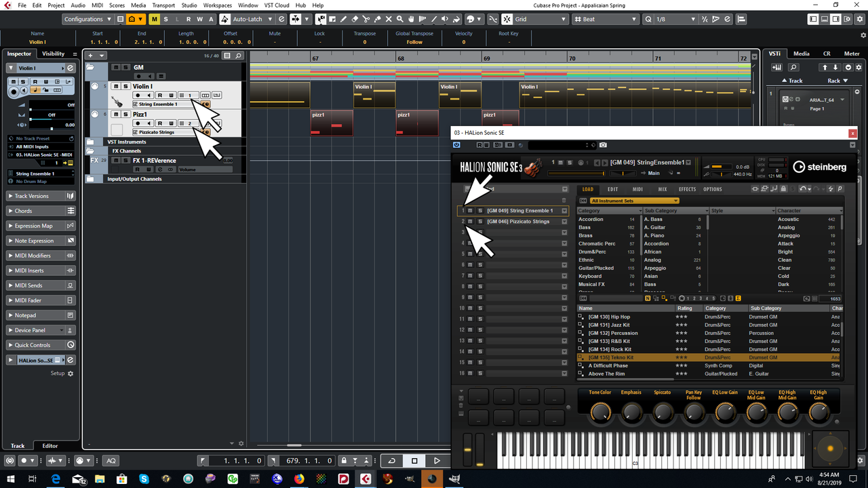Select the Mute tool in toolbar

(x=389, y=19)
